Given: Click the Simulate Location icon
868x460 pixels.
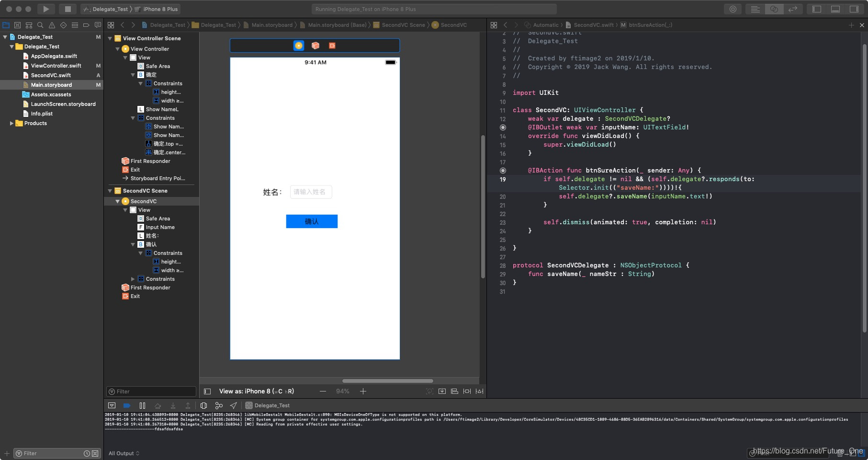Looking at the screenshot, I should tap(234, 405).
